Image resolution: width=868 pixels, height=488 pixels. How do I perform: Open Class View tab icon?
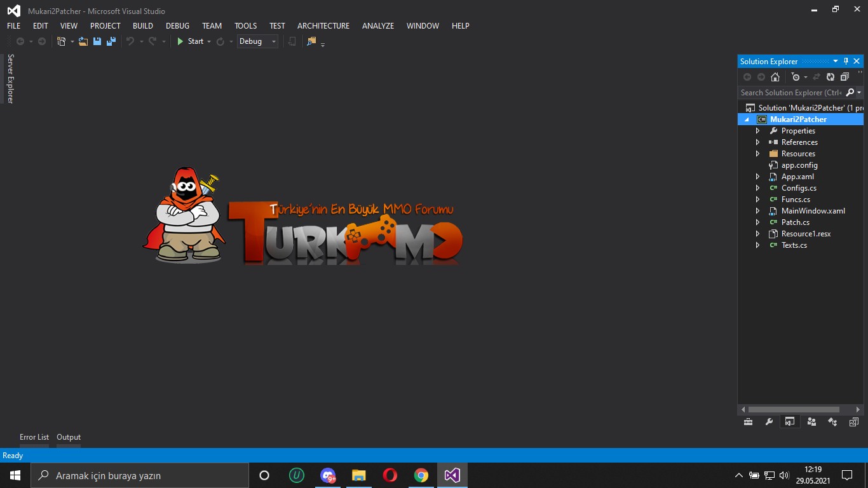click(x=832, y=422)
